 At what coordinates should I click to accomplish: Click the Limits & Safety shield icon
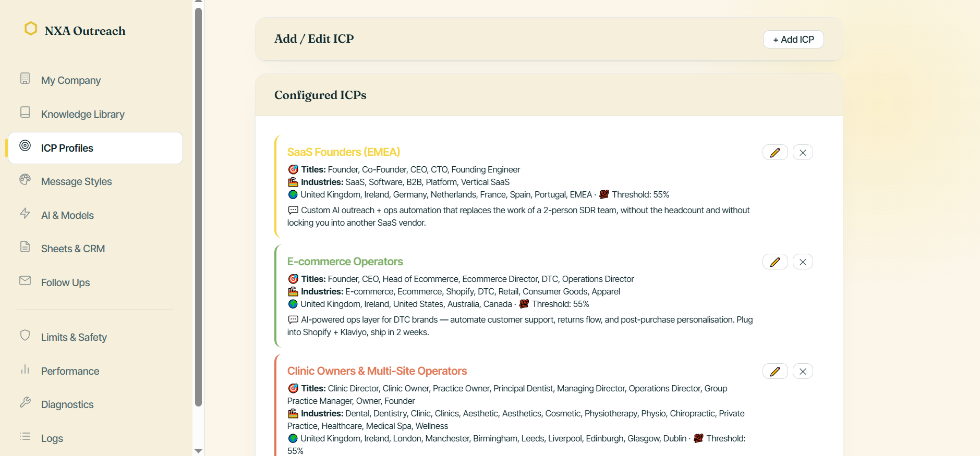pyautogui.click(x=25, y=335)
